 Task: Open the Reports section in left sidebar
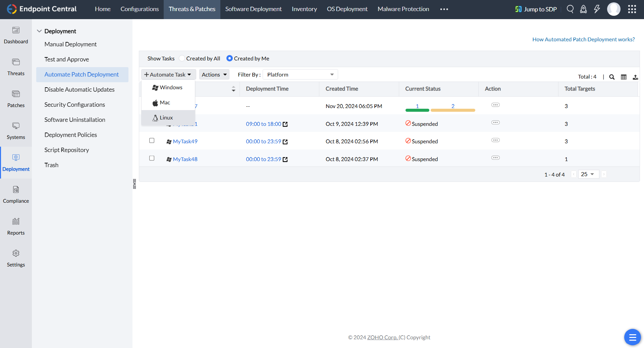point(16,226)
